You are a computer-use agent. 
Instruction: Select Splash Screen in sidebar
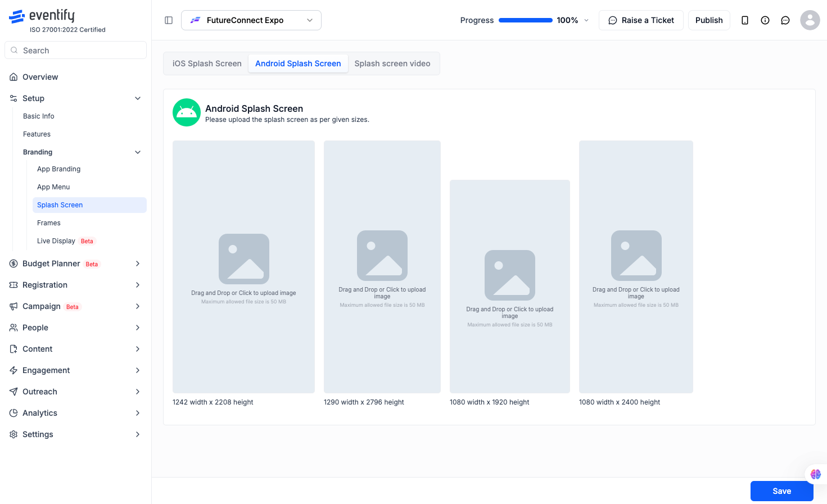[89, 205]
